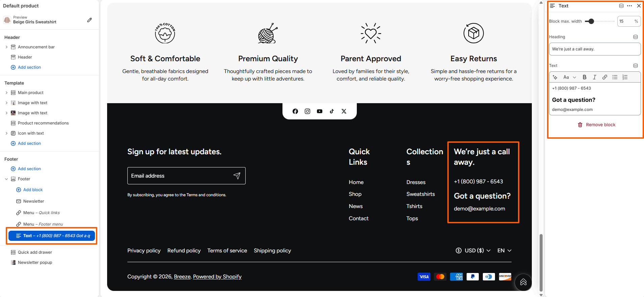Insert a link via the text editor toolbar
Viewport: 644px width, 297px height.
pyautogui.click(x=605, y=77)
